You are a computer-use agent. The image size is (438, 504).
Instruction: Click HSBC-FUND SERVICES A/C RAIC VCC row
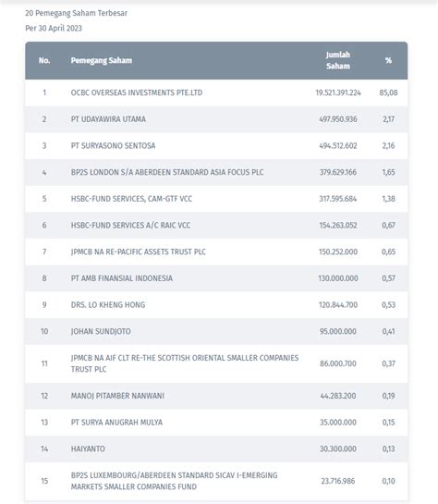tap(216, 226)
